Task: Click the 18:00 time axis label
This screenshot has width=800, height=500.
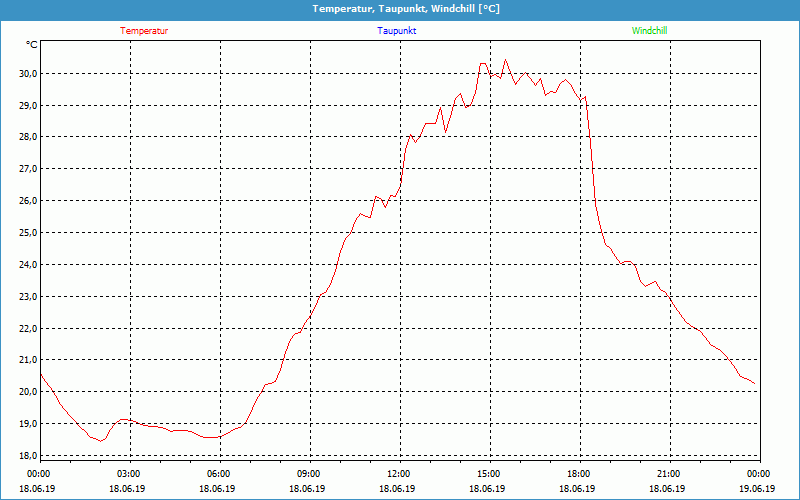Action: coord(578,474)
